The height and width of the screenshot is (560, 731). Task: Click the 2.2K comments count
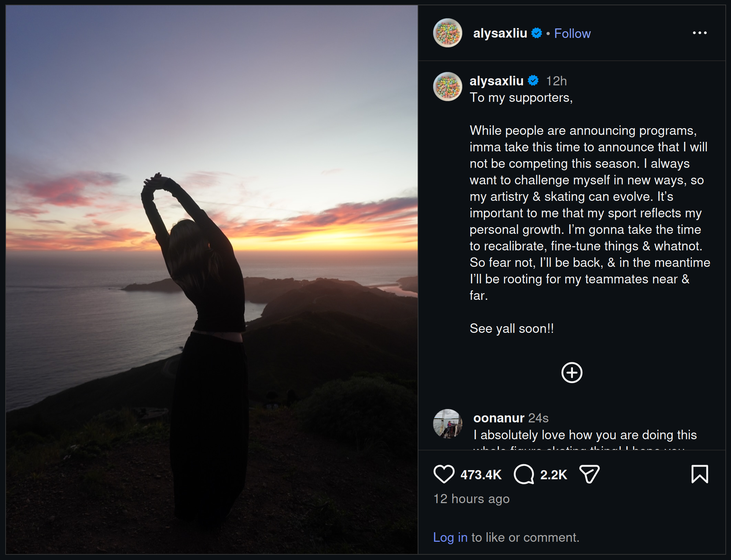click(553, 475)
